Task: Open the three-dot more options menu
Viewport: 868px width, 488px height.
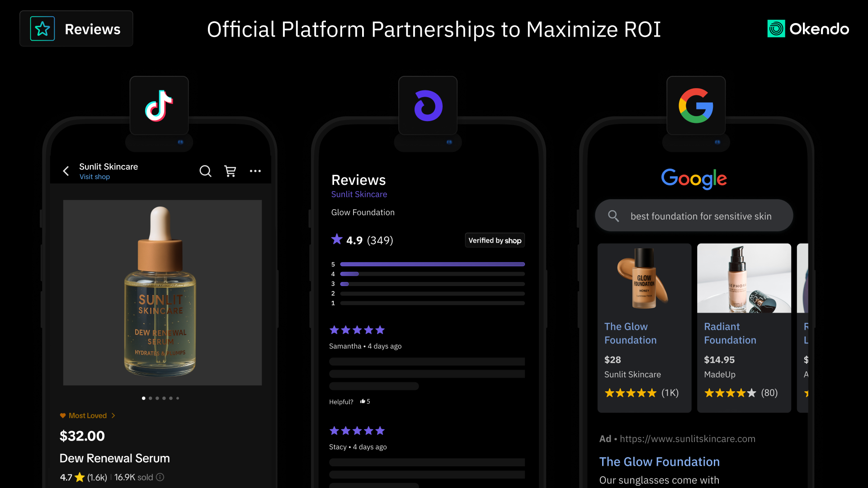Action: point(255,171)
